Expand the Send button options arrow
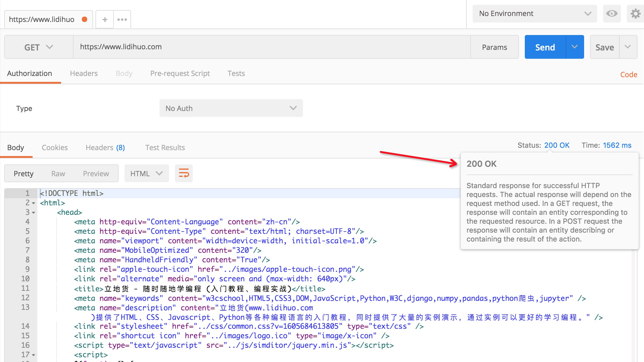The width and height of the screenshot is (644, 362). tap(575, 47)
